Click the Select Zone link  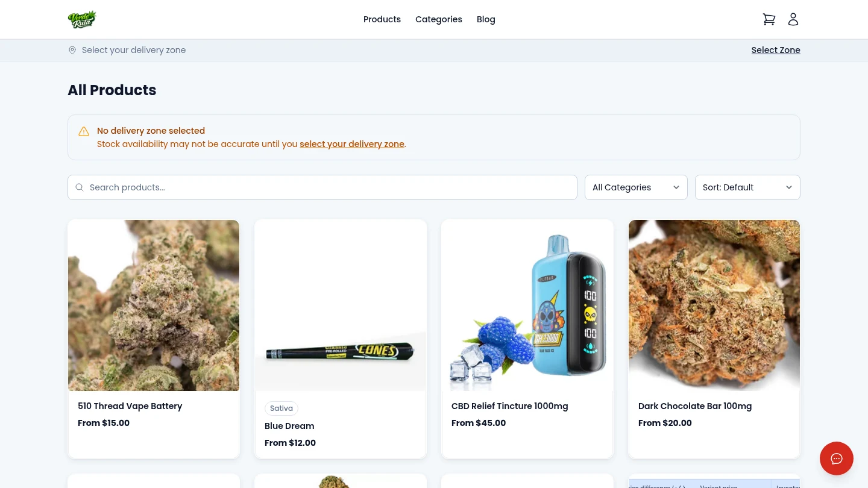click(x=776, y=50)
